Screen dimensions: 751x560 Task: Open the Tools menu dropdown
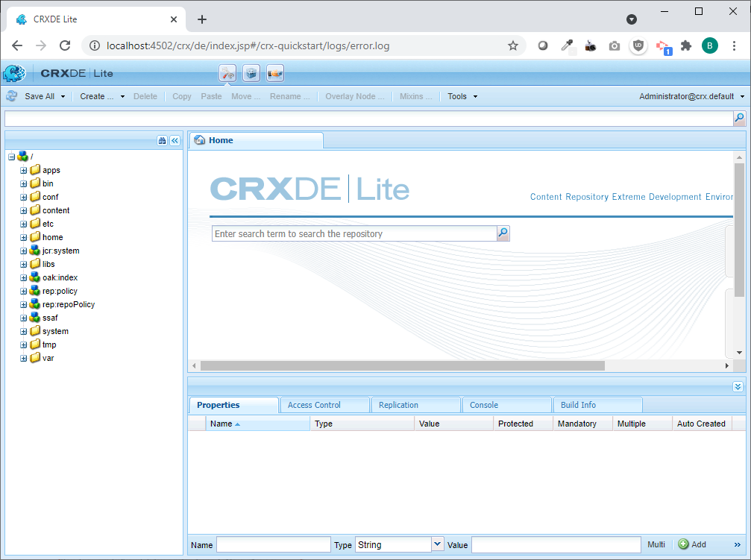tap(462, 96)
